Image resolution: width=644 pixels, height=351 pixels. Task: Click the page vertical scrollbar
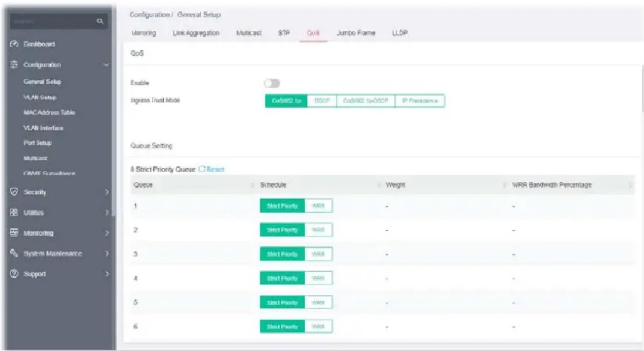[x=642, y=88]
